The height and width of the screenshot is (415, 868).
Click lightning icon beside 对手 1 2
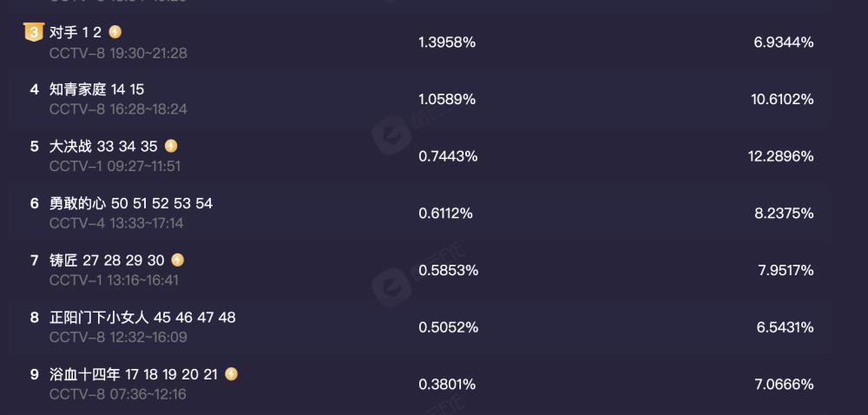pos(115,32)
